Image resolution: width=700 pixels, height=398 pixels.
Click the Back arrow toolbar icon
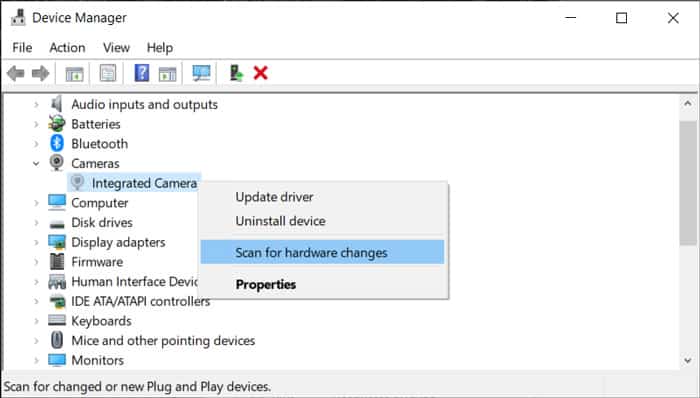coord(16,73)
